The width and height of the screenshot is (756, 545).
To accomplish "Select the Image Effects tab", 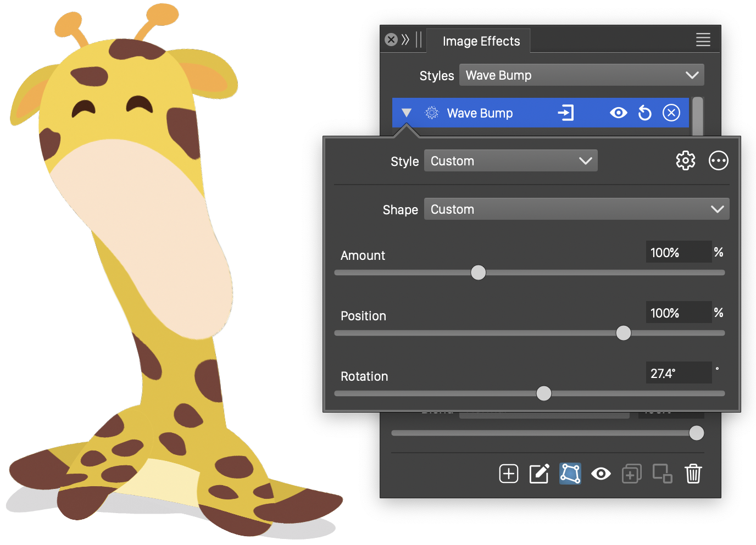I will pyautogui.click(x=481, y=41).
